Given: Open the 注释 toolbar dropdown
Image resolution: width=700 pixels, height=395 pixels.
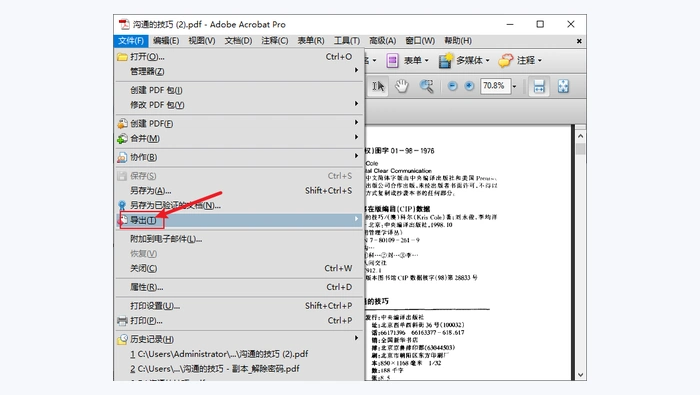Looking at the screenshot, I should pyautogui.click(x=540, y=60).
